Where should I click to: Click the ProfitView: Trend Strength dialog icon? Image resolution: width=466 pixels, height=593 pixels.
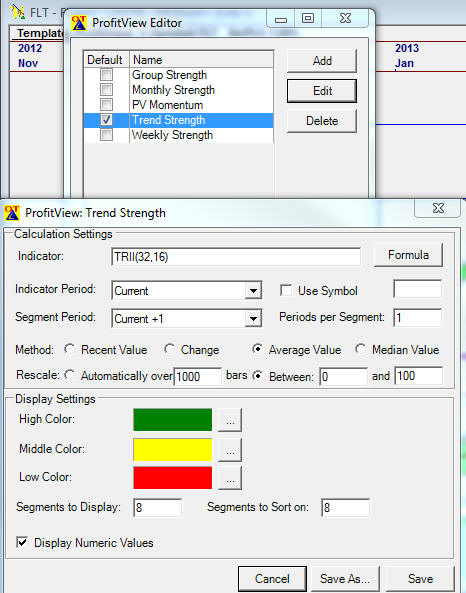point(12,213)
